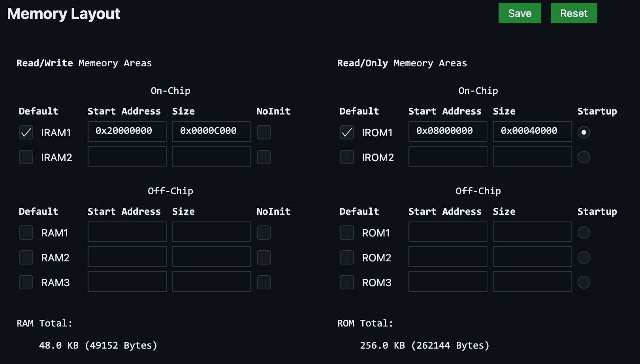Click the IRAM2 start address field
The image size is (640, 364).
click(x=127, y=156)
